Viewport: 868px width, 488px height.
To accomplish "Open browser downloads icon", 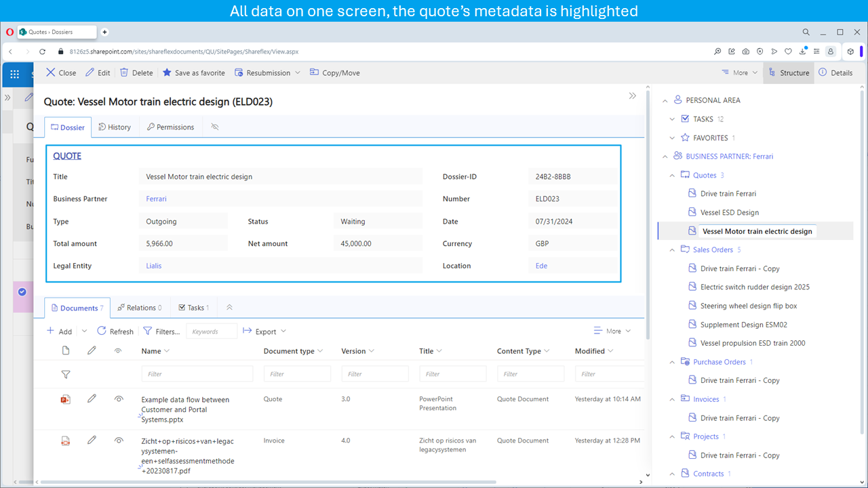I will click(x=802, y=52).
